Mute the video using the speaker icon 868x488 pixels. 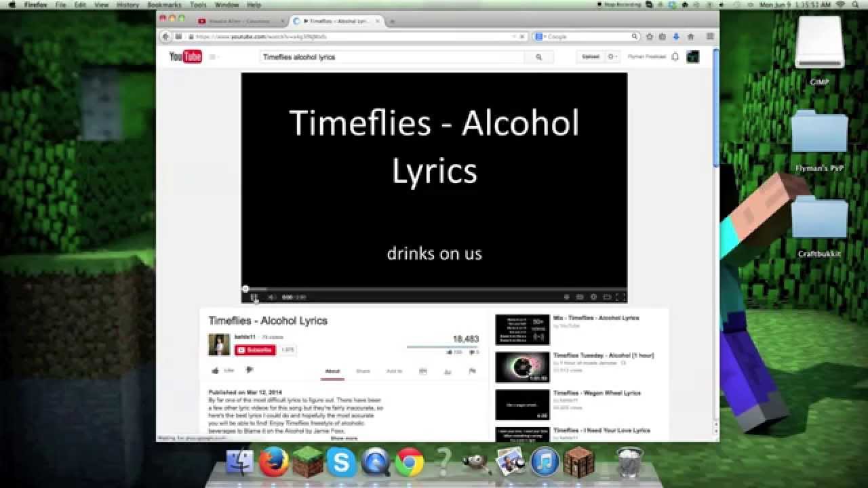[271, 297]
